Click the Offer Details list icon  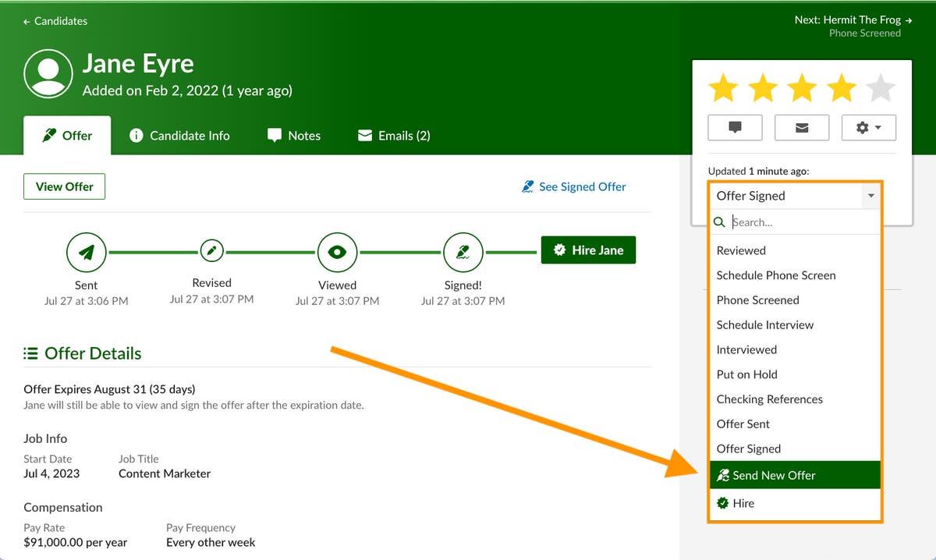[30, 353]
